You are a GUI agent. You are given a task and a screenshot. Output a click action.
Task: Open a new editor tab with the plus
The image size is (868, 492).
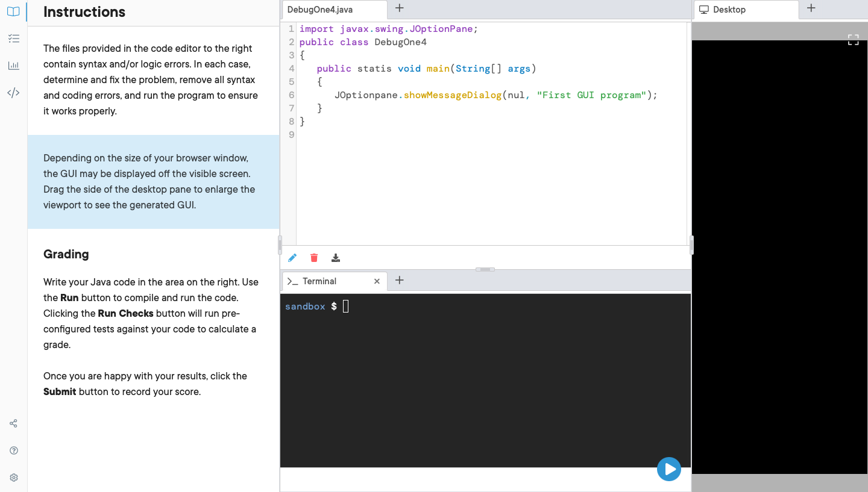[x=399, y=8]
